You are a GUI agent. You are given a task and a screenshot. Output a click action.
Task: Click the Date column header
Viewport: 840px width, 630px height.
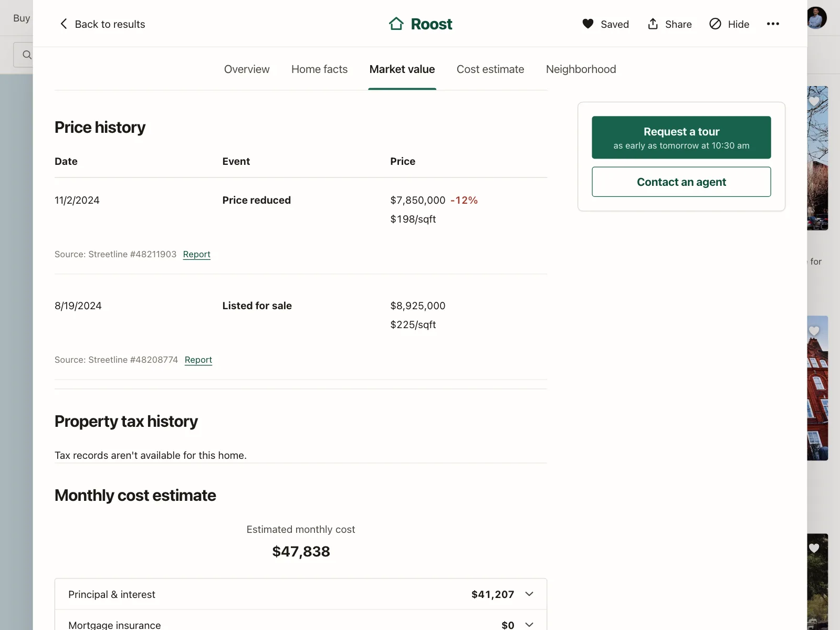(66, 161)
